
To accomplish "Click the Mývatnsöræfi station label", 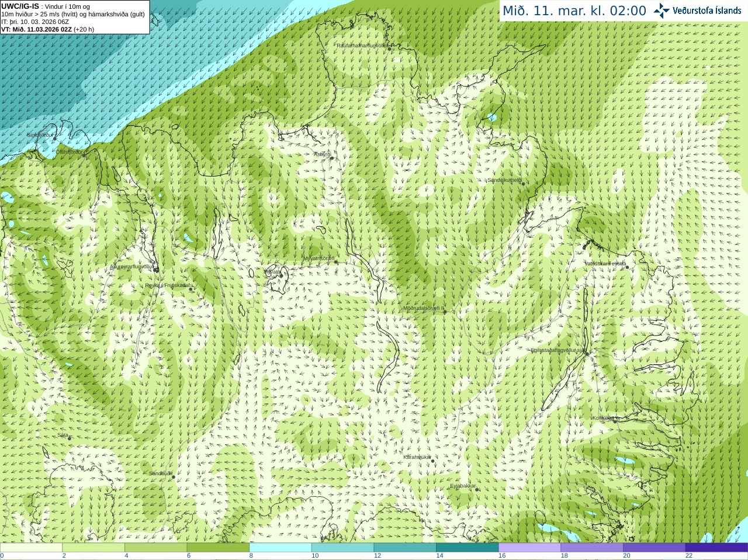I will click(319, 258).
